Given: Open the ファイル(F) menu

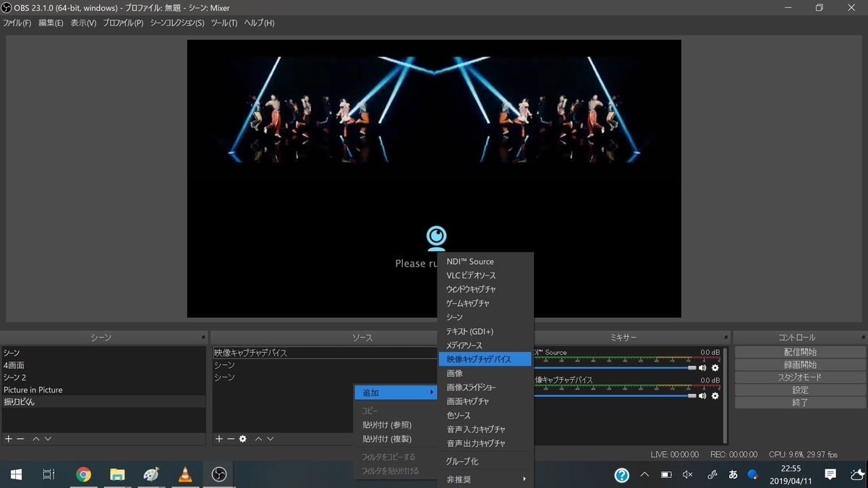Looking at the screenshot, I should coord(17,23).
